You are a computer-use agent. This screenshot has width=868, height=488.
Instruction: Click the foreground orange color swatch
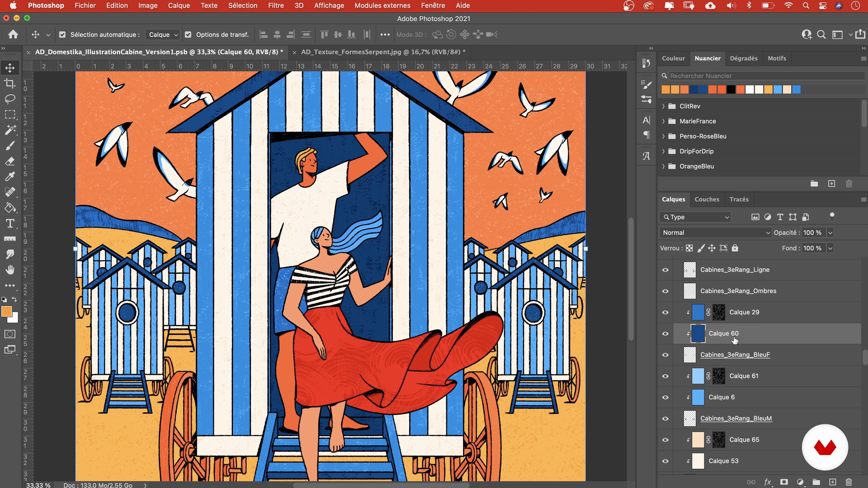(6, 311)
